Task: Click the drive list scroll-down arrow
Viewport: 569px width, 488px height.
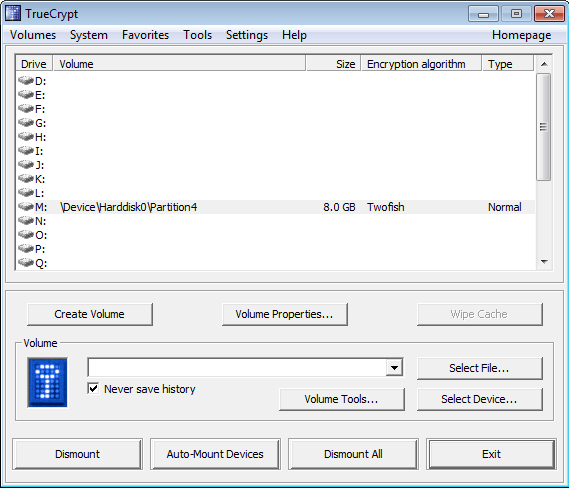Action: tap(544, 262)
